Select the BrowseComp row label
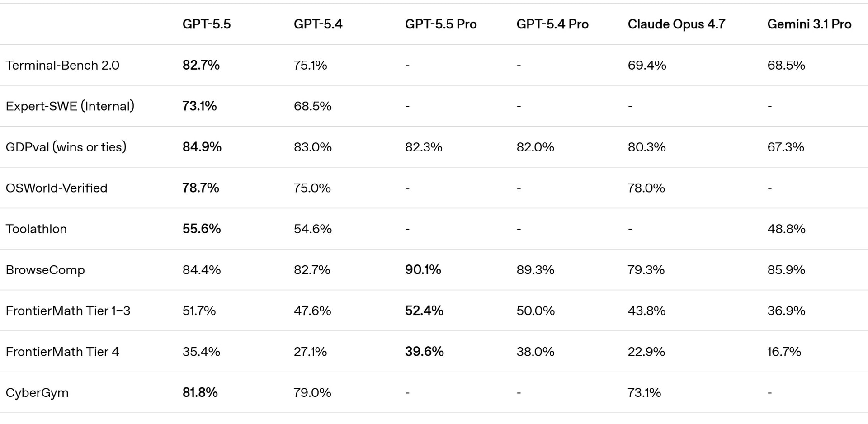The width and height of the screenshot is (868, 424). (x=45, y=270)
